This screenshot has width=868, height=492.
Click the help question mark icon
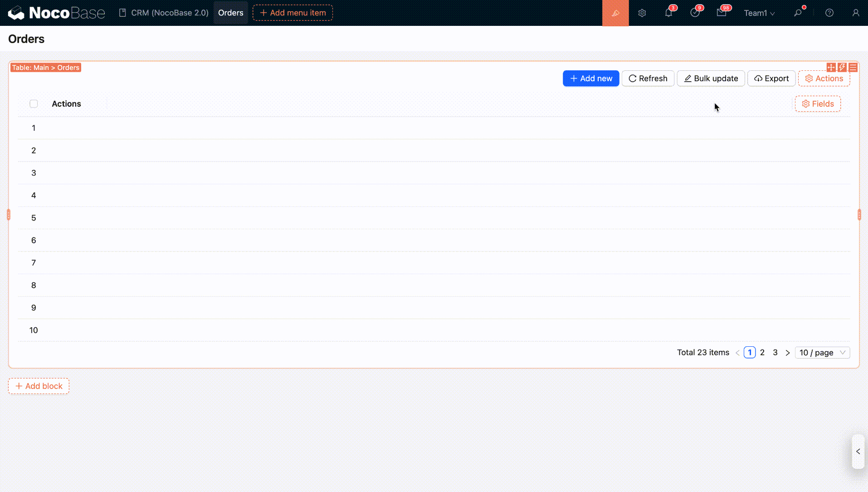pyautogui.click(x=829, y=13)
